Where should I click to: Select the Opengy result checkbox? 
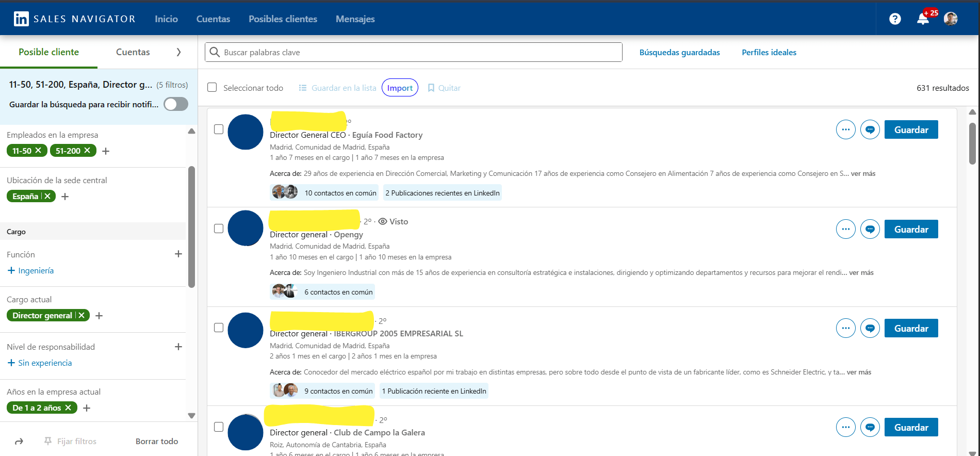click(x=219, y=229)
